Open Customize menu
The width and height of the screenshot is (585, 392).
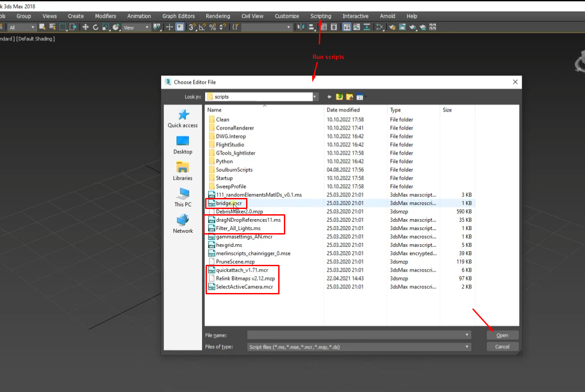[287, 16]
